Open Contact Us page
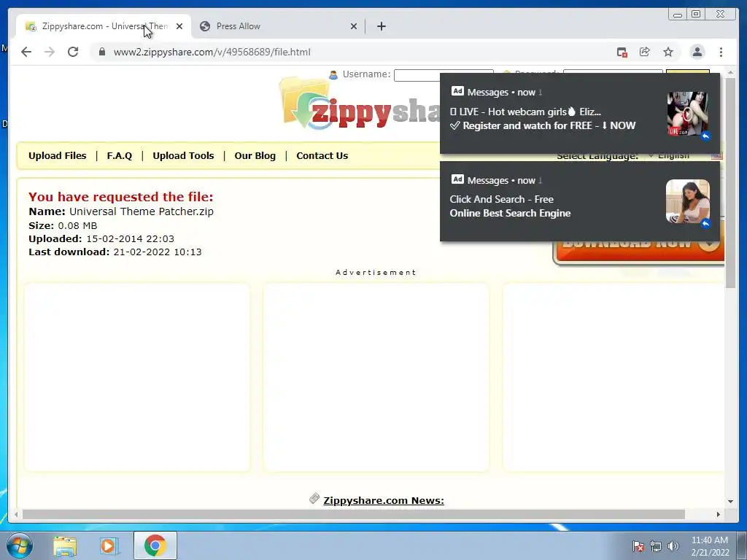The image size is (747, 560). tap(322, 156)
